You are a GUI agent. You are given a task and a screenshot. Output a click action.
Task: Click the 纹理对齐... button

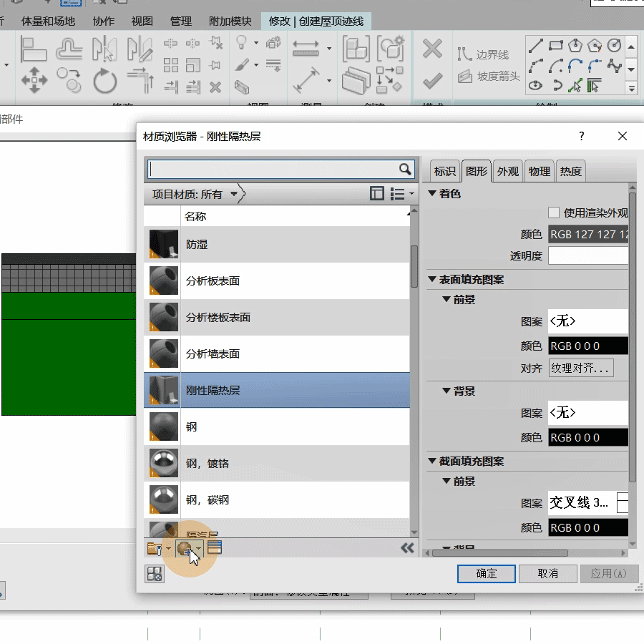tap(580, 369)
